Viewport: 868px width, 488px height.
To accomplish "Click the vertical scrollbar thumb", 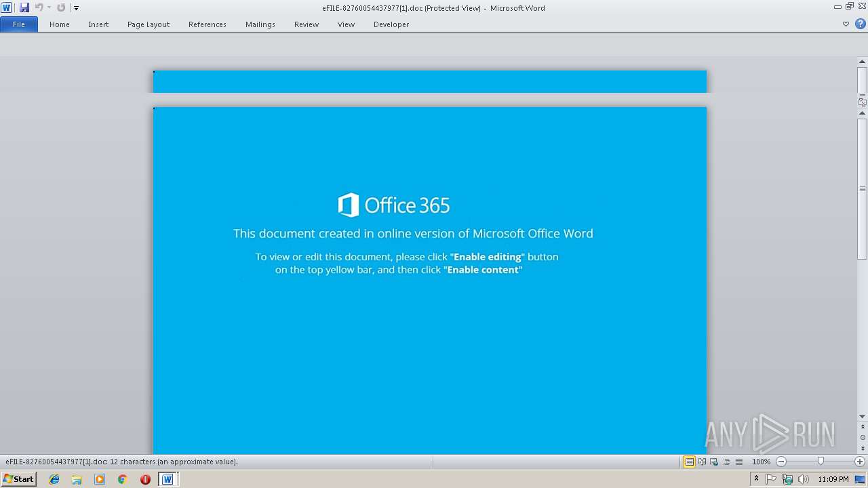I will (x=863, y=188).
